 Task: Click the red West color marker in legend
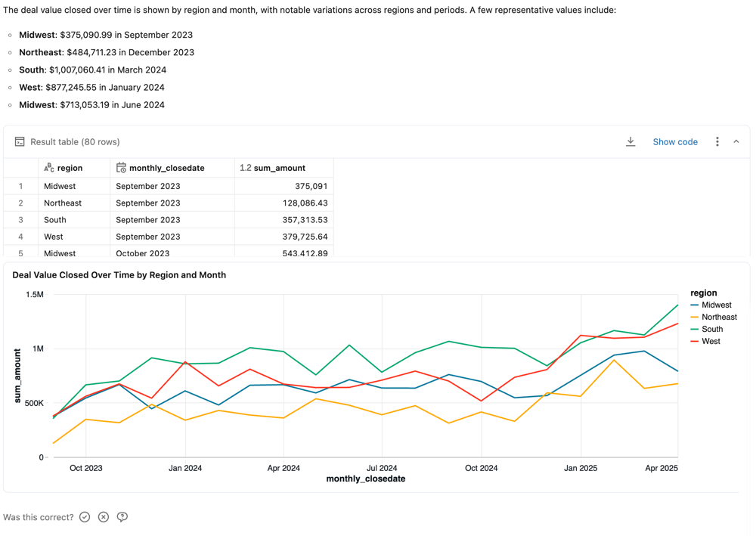[x=696, y=341]
